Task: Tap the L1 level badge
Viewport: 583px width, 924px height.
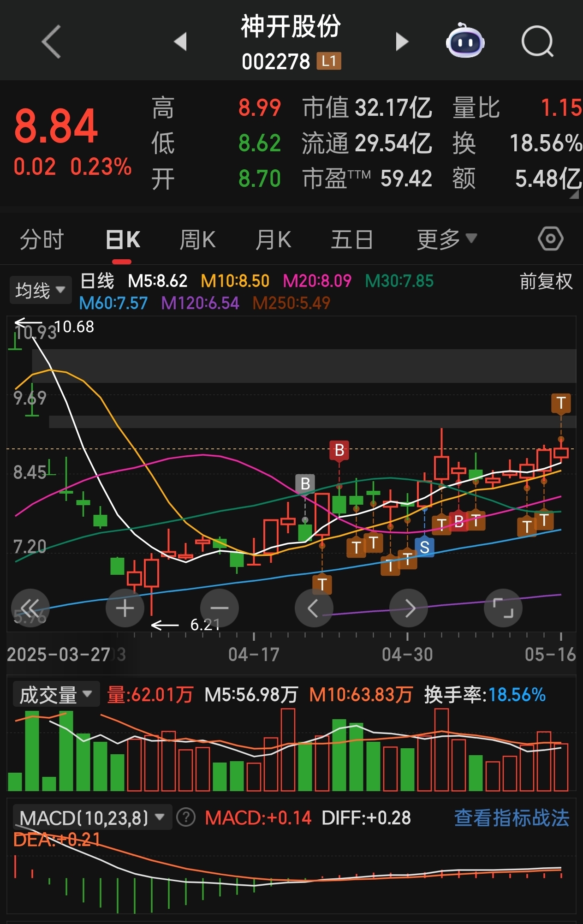Action: 329,61
